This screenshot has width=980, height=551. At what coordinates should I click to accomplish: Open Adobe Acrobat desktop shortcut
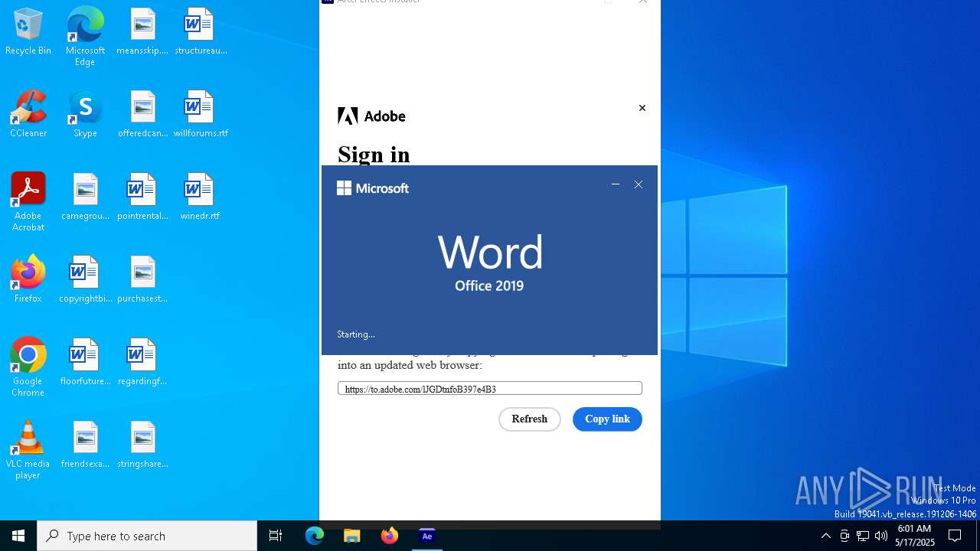click(x=28, y=202)
